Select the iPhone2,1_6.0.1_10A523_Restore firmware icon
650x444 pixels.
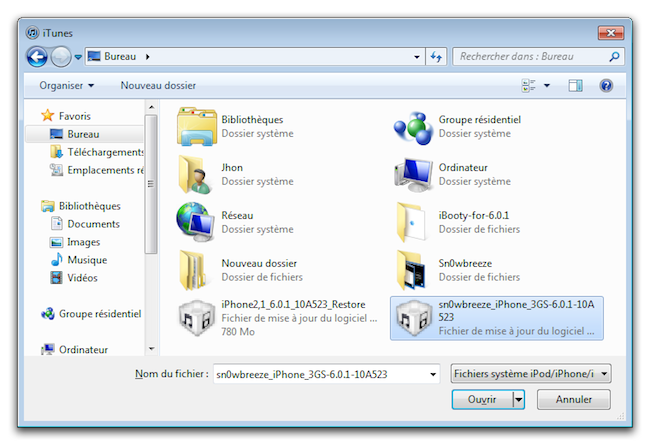coord(196,318)
